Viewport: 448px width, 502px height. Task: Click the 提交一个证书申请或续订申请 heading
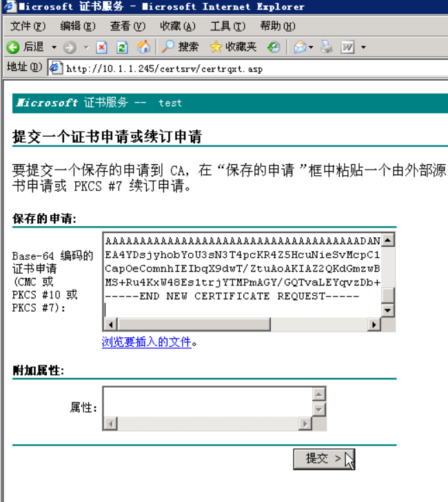click(108, 137)
